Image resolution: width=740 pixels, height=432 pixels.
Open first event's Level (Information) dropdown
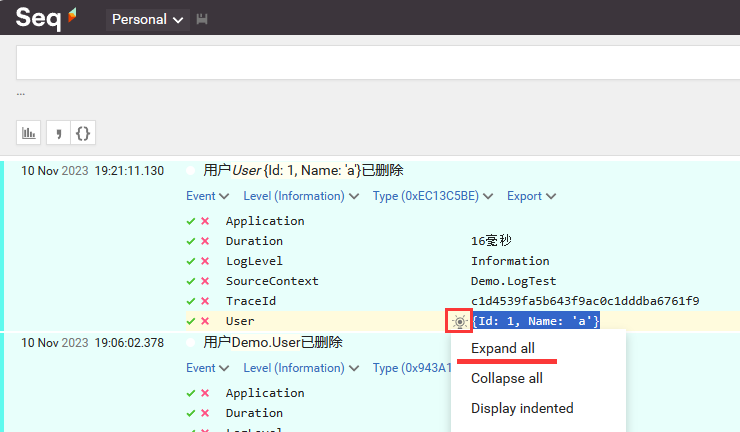[301, 196]
